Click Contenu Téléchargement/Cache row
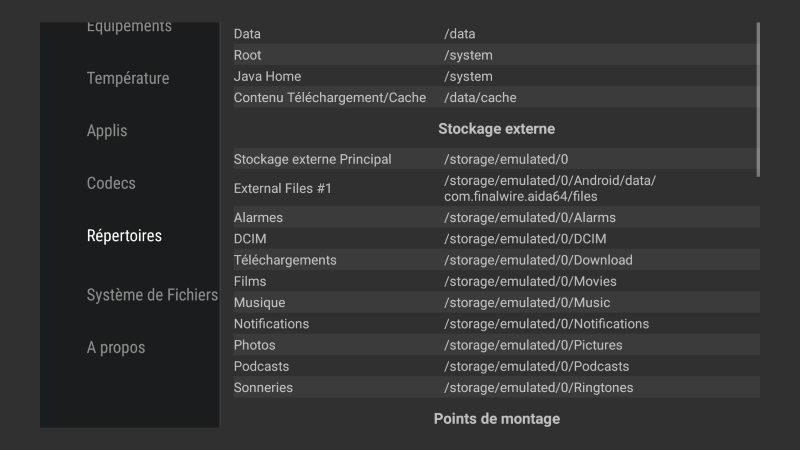 point(495,97)
